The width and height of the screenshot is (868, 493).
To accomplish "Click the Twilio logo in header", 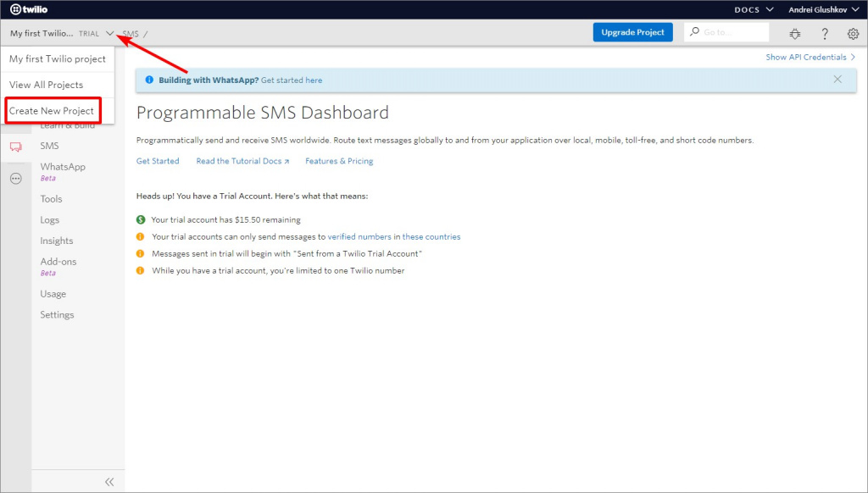I will point(29,9).
